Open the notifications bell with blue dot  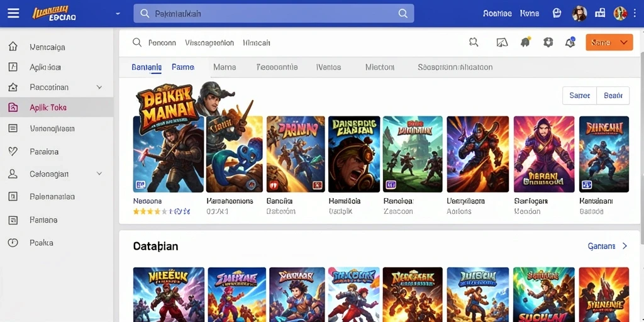point(570,42)
